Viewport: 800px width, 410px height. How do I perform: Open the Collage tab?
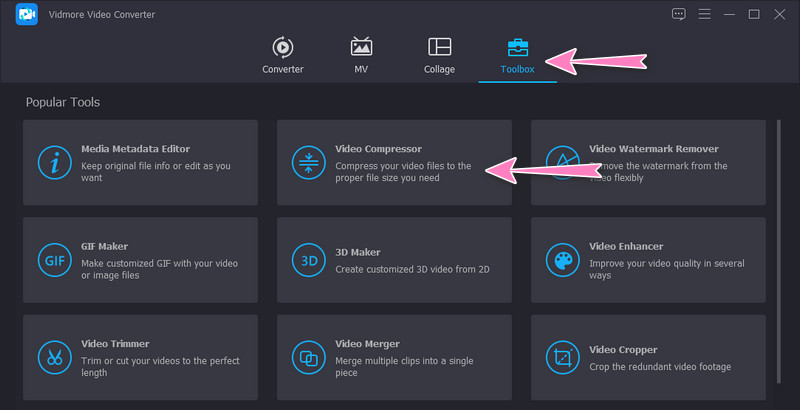439,55
